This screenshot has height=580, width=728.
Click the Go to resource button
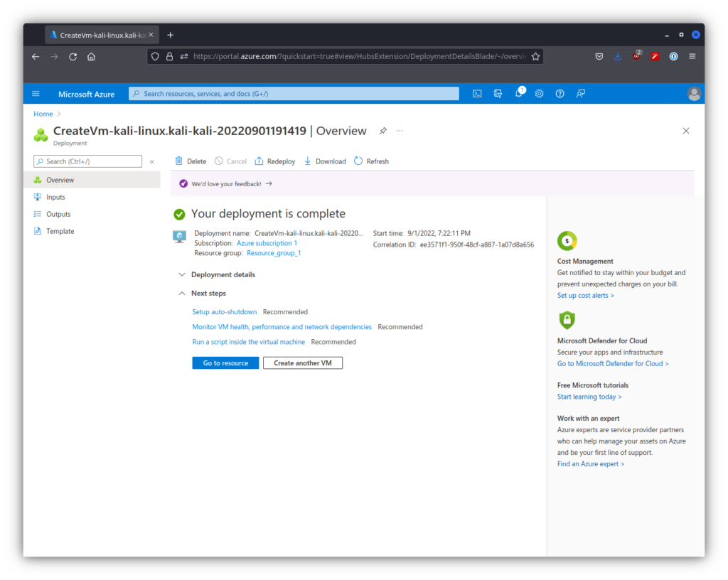click(225, 362)
